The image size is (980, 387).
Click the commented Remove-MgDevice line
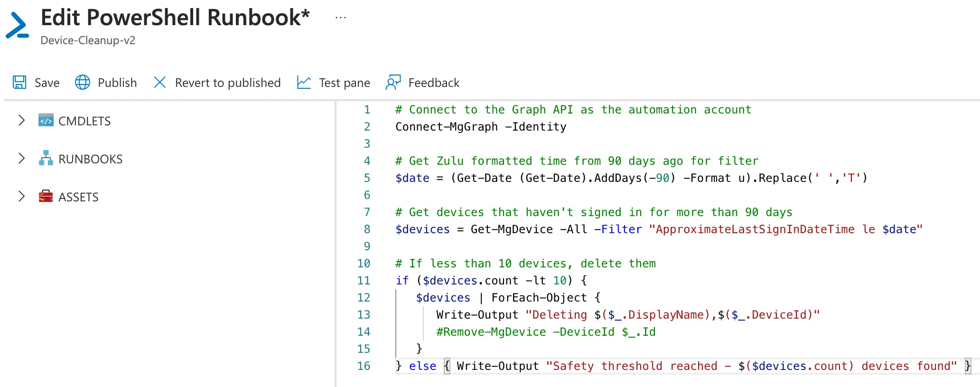546,332
